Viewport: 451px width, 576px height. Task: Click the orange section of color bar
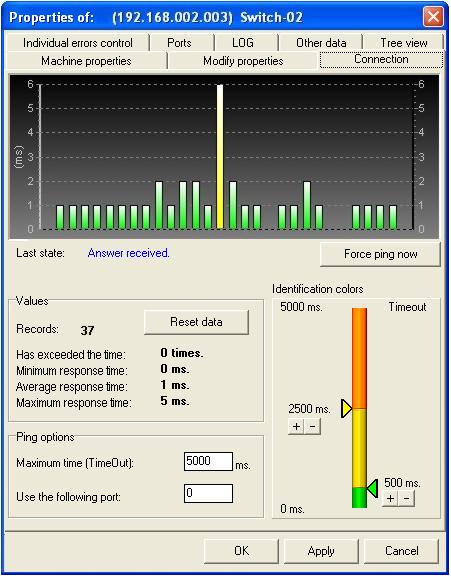(359, 358)
